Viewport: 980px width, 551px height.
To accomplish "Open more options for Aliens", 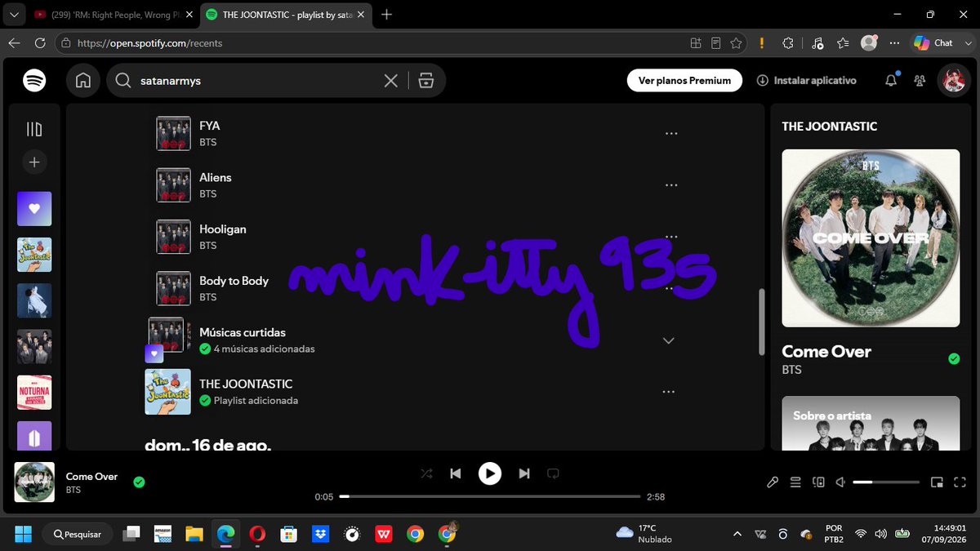I will (671, 185).
